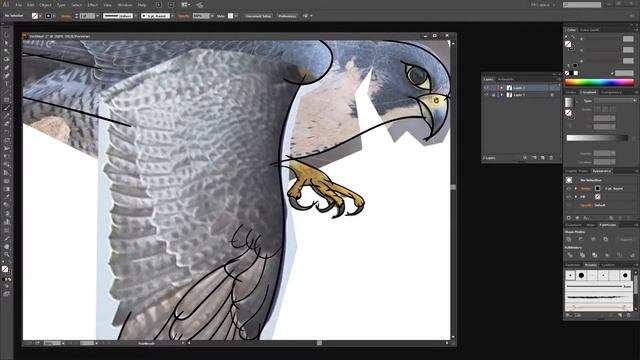This screenshot has width=640, height=360.
Task: Switch to the Symbols tab
Action: coord(608,265)
